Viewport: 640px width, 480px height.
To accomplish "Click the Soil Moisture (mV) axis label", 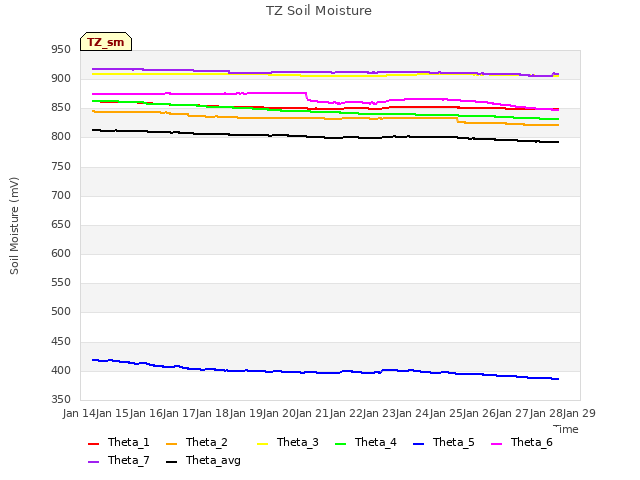I will tap(14, 226).
